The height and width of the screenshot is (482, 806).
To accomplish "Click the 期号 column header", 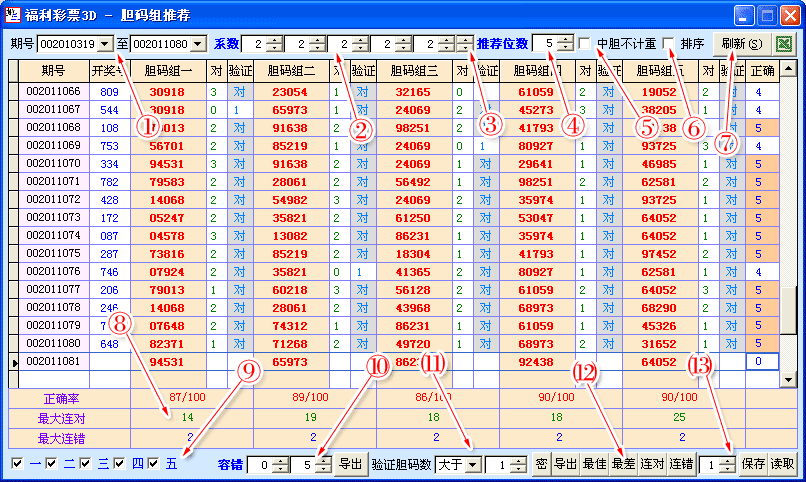I will point(54,70).
